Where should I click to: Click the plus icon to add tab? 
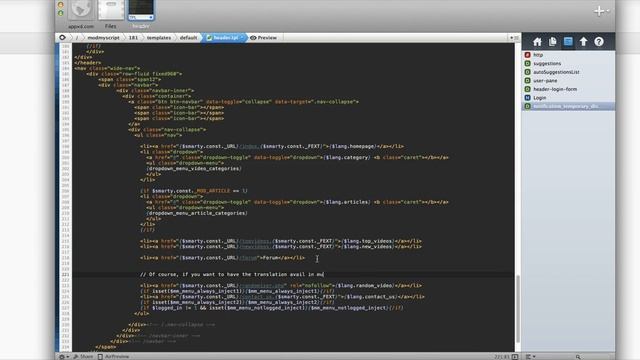click(x=599, y=11)
